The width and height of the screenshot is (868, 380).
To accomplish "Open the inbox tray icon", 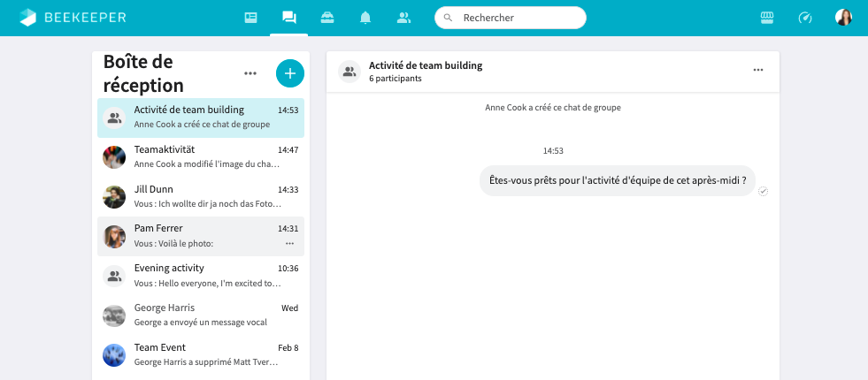I will coord(327,18).
